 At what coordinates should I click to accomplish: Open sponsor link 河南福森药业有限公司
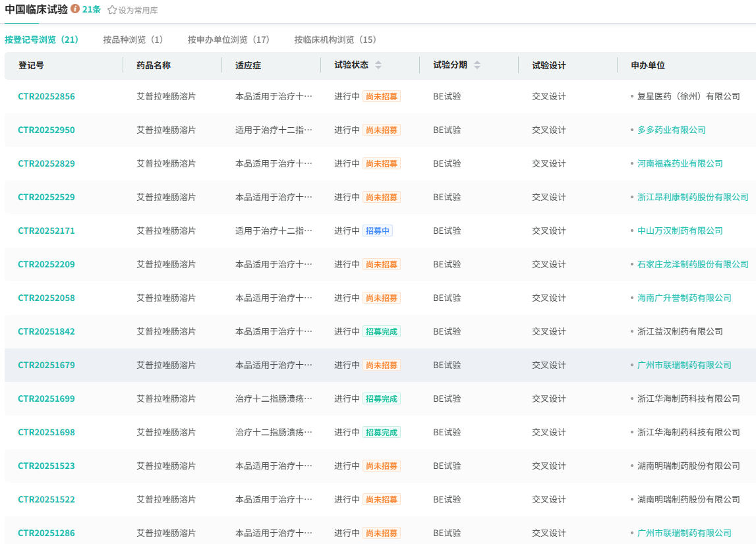coord(680,163)
